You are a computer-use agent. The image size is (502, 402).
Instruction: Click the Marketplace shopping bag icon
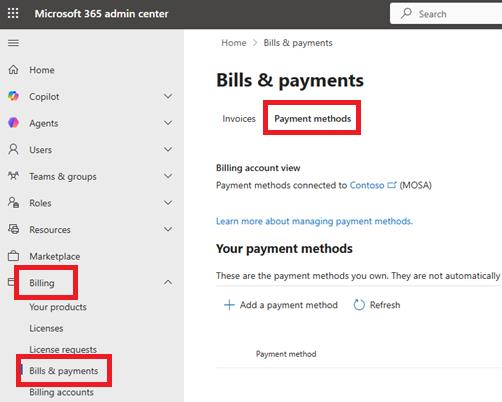[13, 256]
